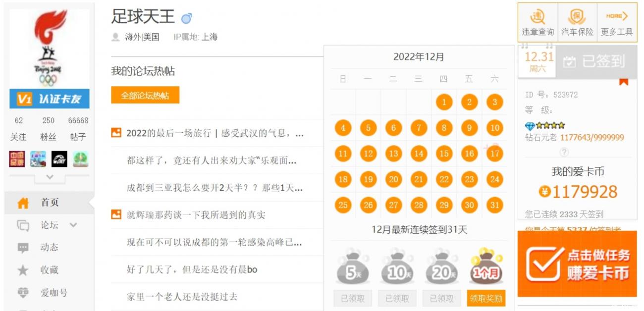Open the post about 辉瑞 medicine

tap(196, 215)
